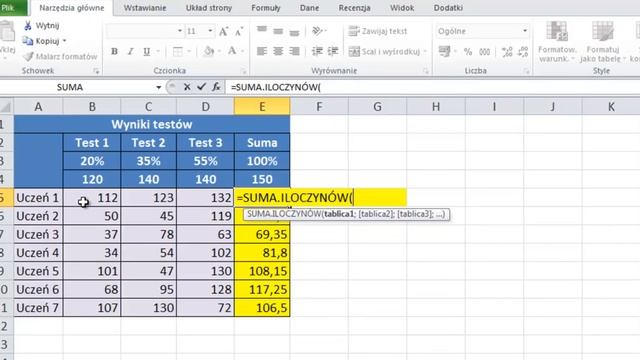Switch to Widok tab

[402, 8]
